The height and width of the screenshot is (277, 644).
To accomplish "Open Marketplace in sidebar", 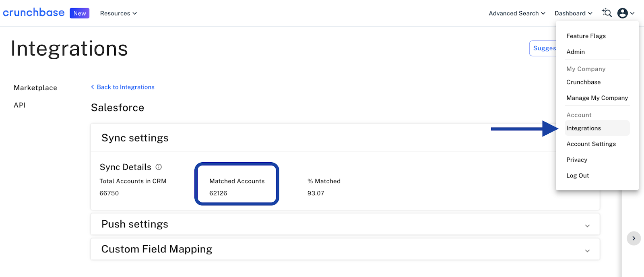I will (35, 88).
